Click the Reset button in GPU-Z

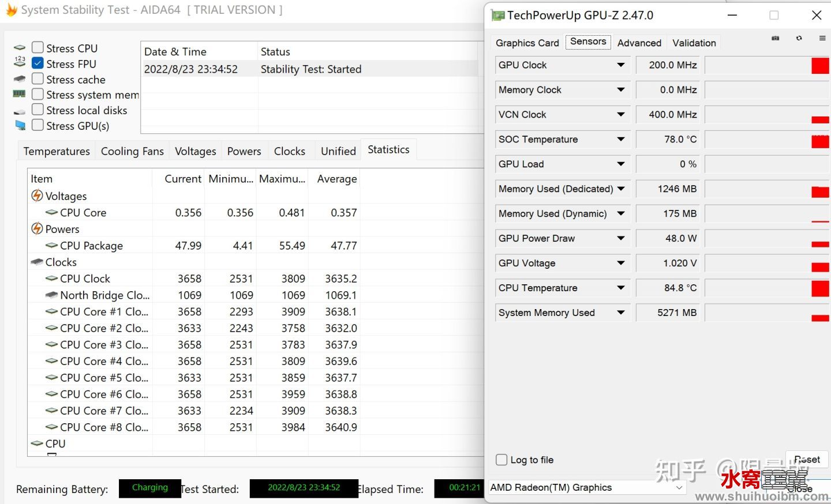pos(807,460)
